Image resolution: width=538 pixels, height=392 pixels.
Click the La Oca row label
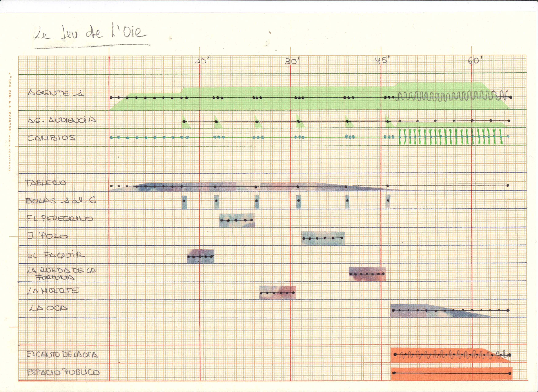pos(49,308)
